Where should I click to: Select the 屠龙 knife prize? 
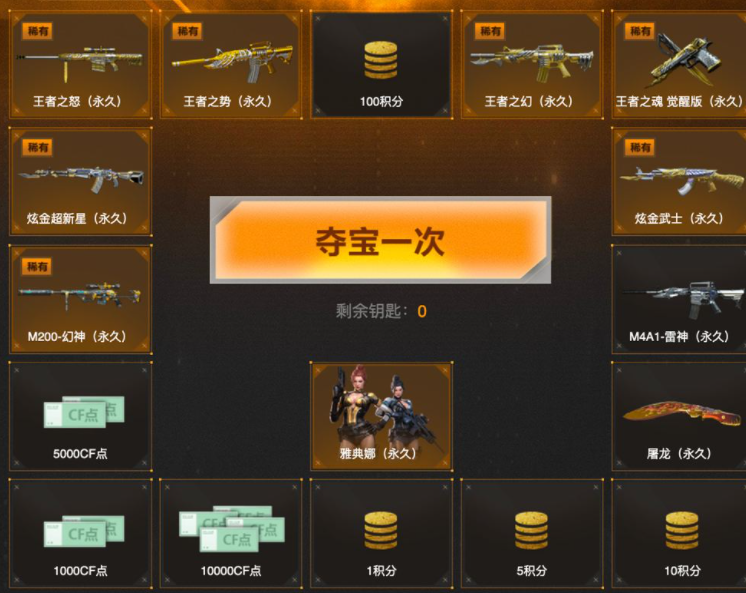click(679, 416)
